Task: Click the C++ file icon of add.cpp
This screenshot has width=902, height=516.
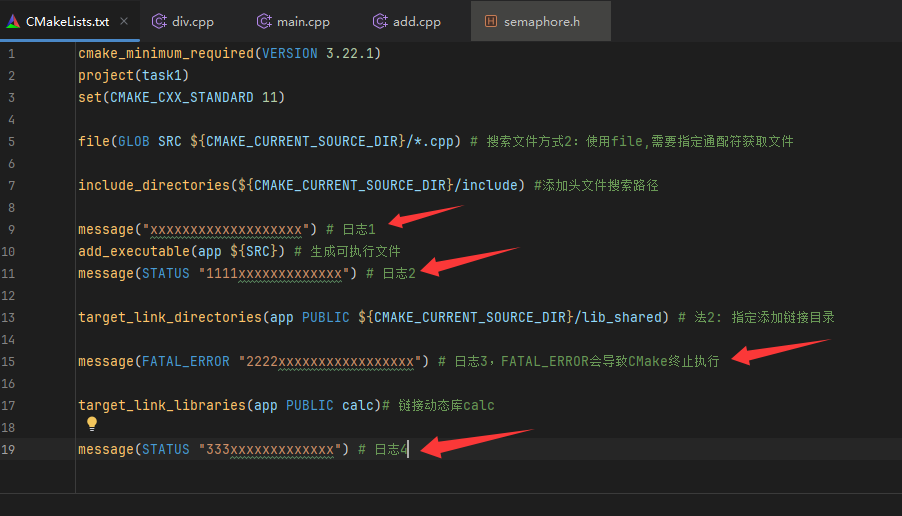Action: 380,21
